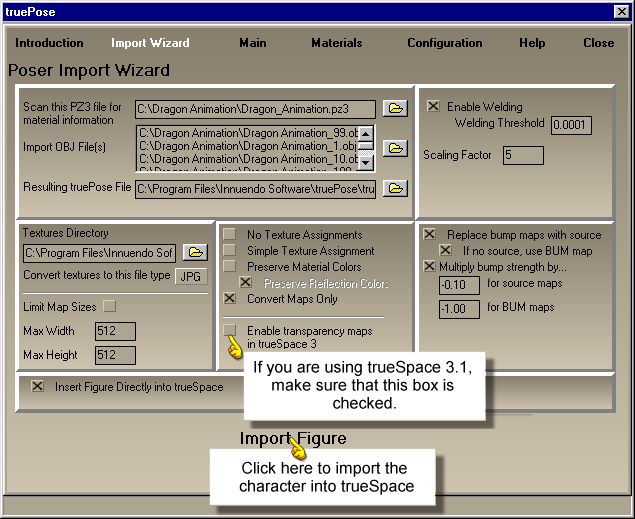Go to the Introduction page
The height and width of the screenshot is (519, 635).
point(49,43)
